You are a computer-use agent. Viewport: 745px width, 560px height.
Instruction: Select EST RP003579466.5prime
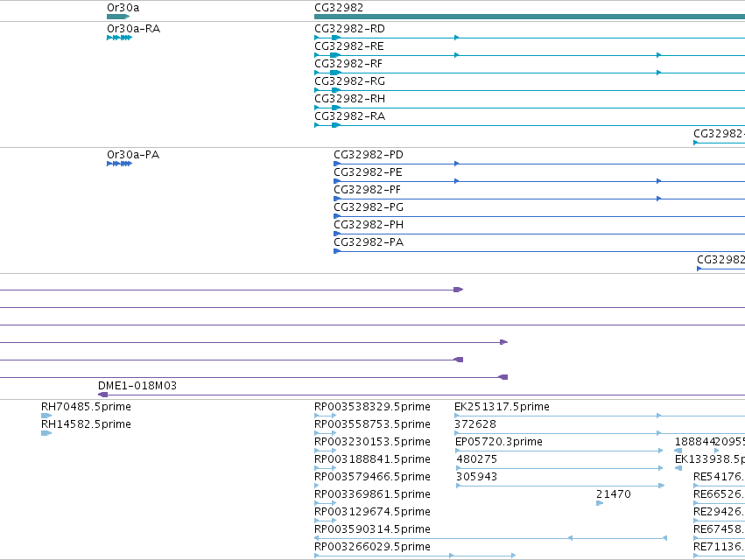373,477
